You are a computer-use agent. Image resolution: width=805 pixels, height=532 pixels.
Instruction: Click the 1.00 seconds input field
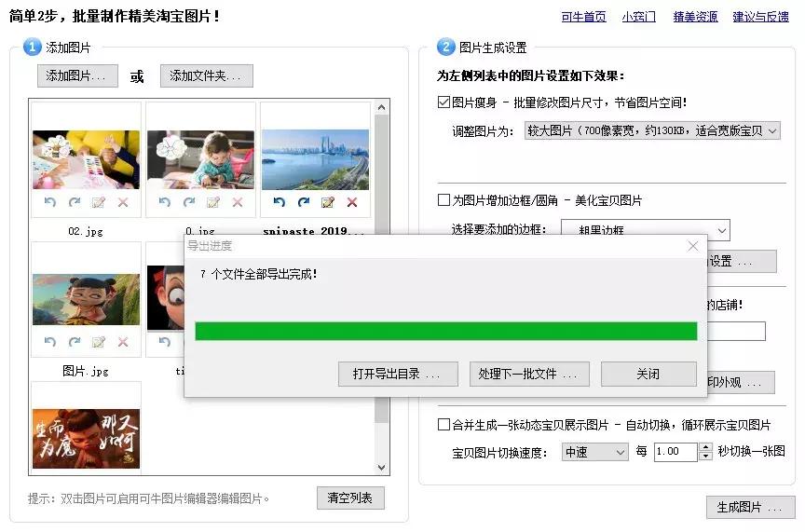pyautogui.click(x=676, y=451)
